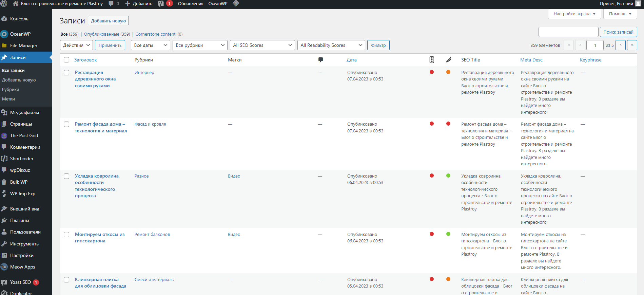
Task: Click the current page number field
Action: pos(595,45)
